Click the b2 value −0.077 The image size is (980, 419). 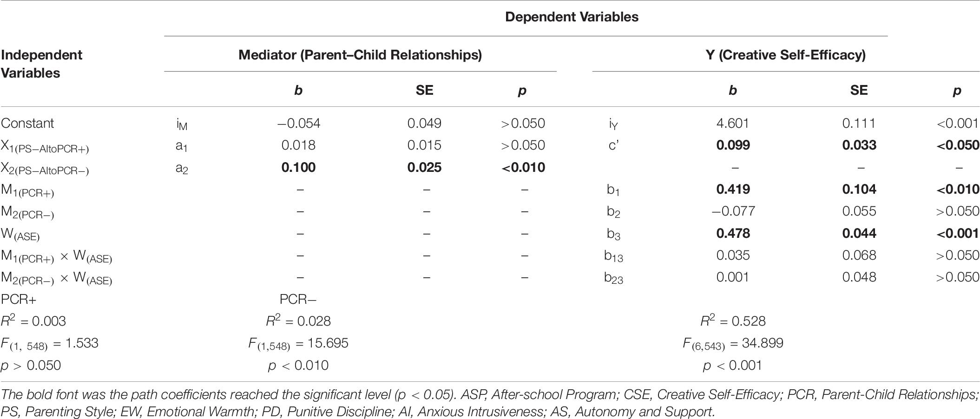click(733, 211)
